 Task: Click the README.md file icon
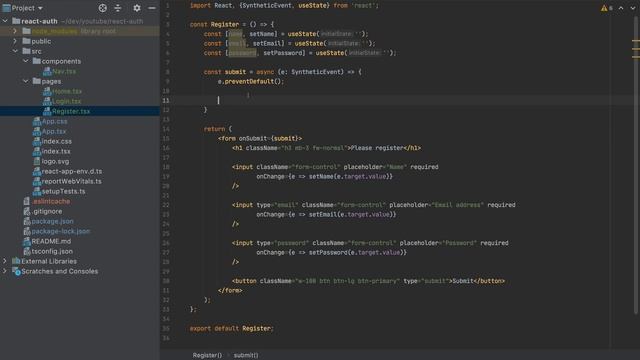tap(27, 241)
